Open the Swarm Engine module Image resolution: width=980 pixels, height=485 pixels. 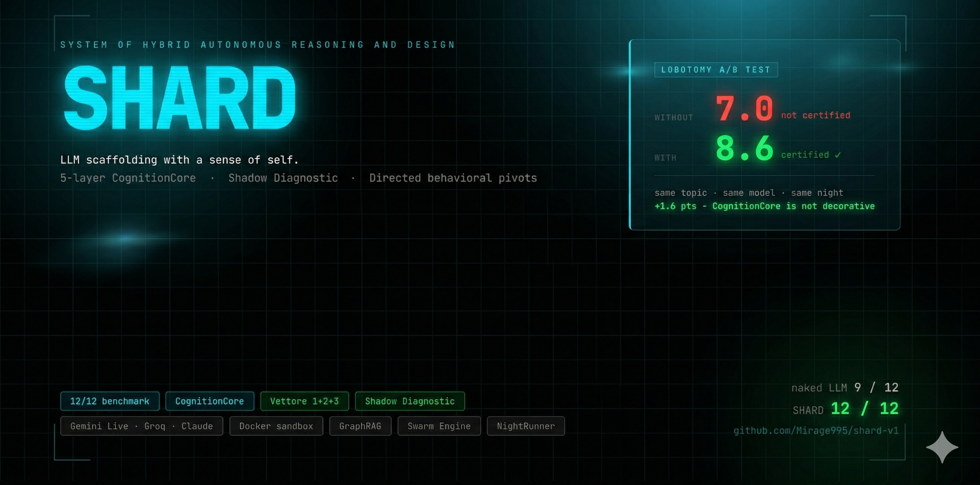click(x=439, y=426)
